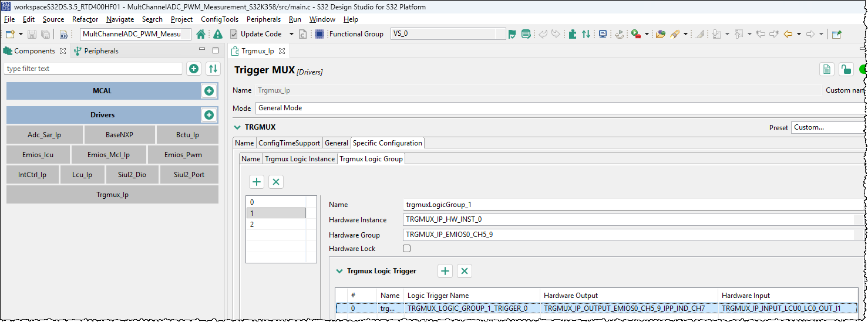
Task: Click the flashlight search icon
Action: tap(675, 34)
